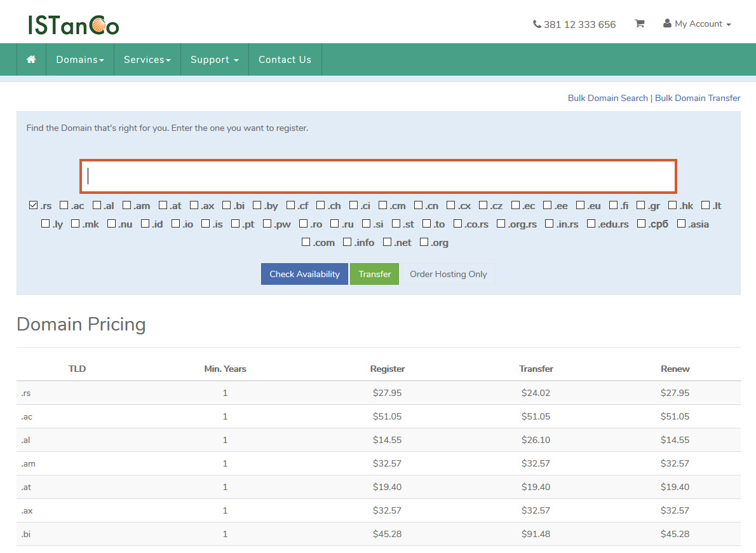The width and height of the screenshot is (756, 553).
Task: Open the Services menu
Action: pos(147,59)
